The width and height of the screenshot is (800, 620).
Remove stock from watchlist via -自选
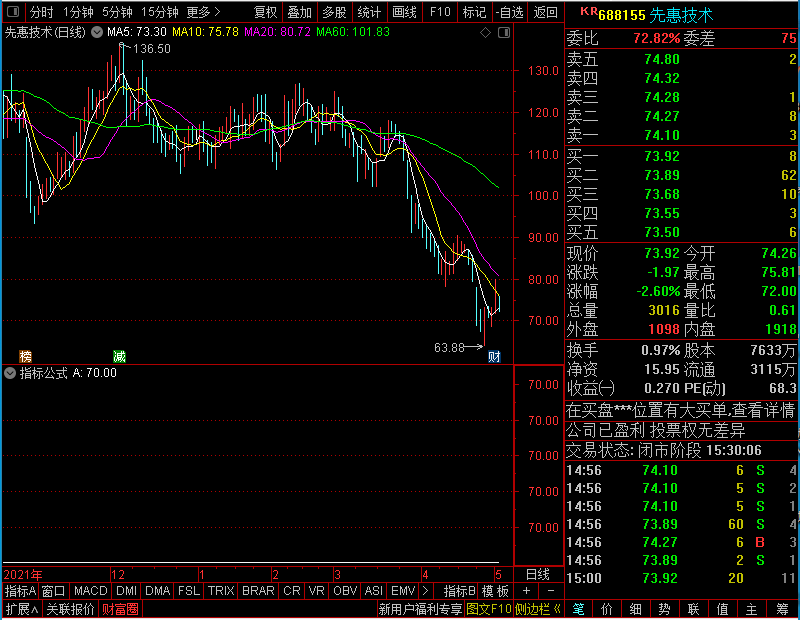[x=510, y=12]
